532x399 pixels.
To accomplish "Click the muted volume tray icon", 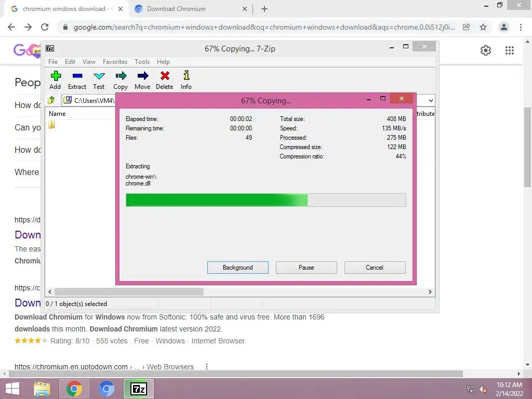I will click(483, 389).
